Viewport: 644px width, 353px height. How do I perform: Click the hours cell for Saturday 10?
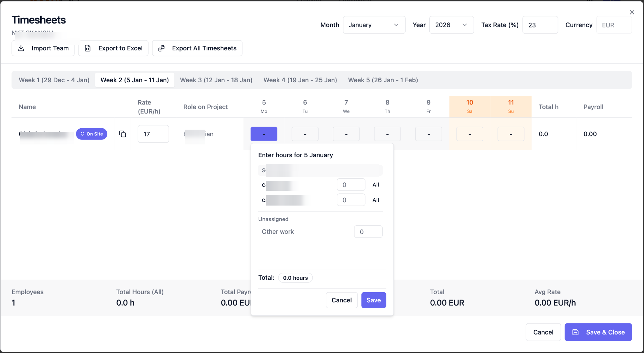click(470, 134)
